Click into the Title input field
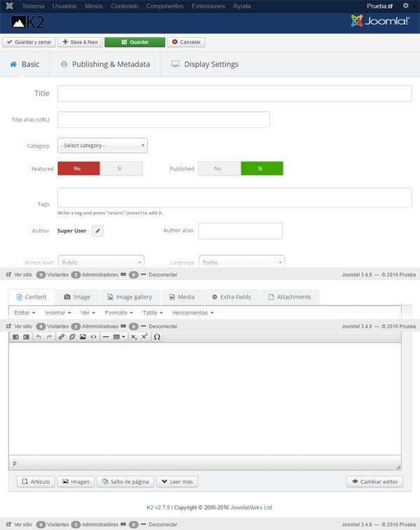The width and height of the screenshot is (420, 530). [x=234, y=94]
